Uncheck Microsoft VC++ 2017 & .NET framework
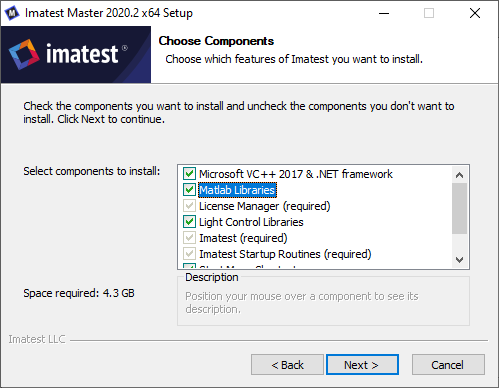 pyautogui.click(x=189, y=174)
